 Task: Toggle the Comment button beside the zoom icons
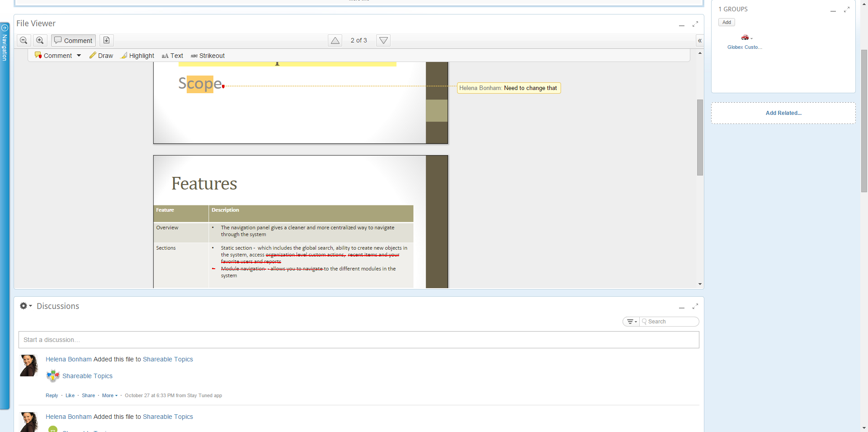click(73, 40)
